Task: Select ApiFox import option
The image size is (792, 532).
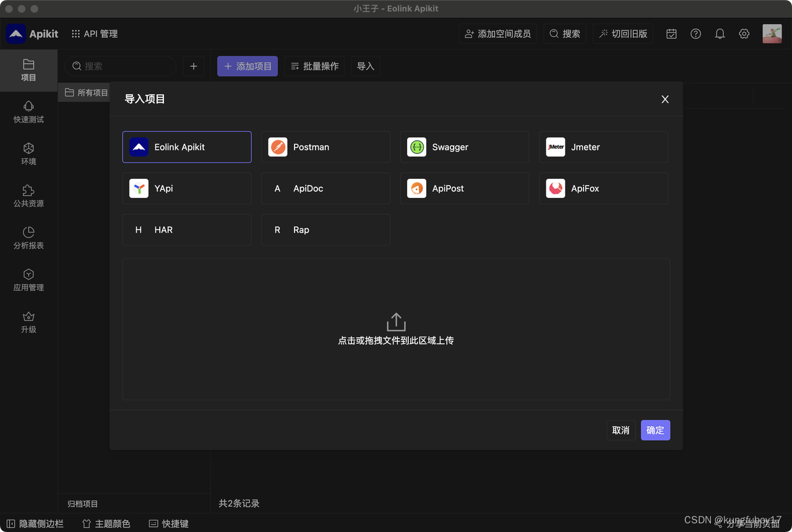Action: 603,188
